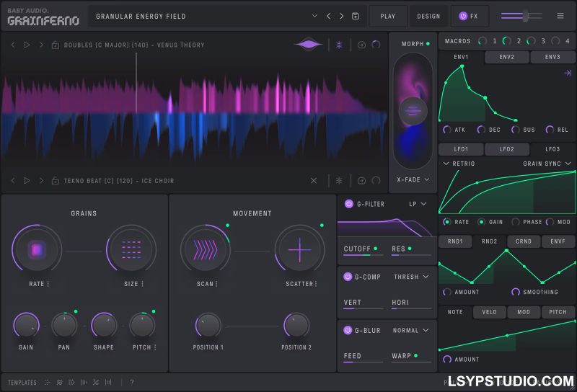Click the arrow icon at ENV1 right edge

(x=568, y=73)
